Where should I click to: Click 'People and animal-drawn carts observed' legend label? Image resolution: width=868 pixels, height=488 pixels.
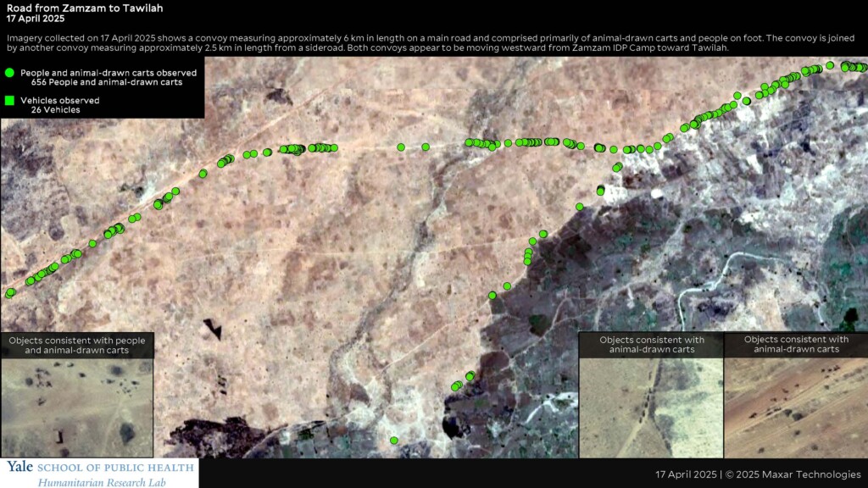[x=108, y=73]
